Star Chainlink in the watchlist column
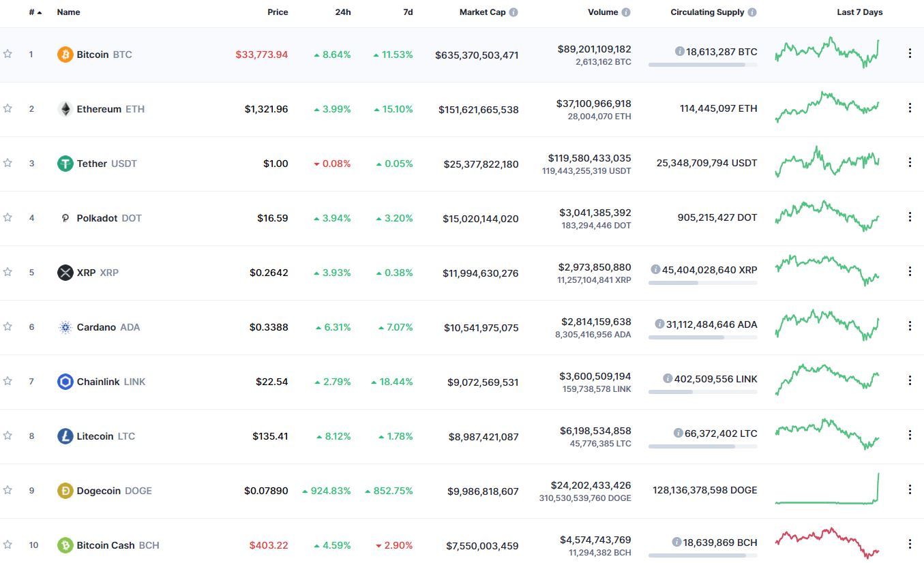Image resolution: width=924 pixels, height=563 pixels. pos(8,381)
